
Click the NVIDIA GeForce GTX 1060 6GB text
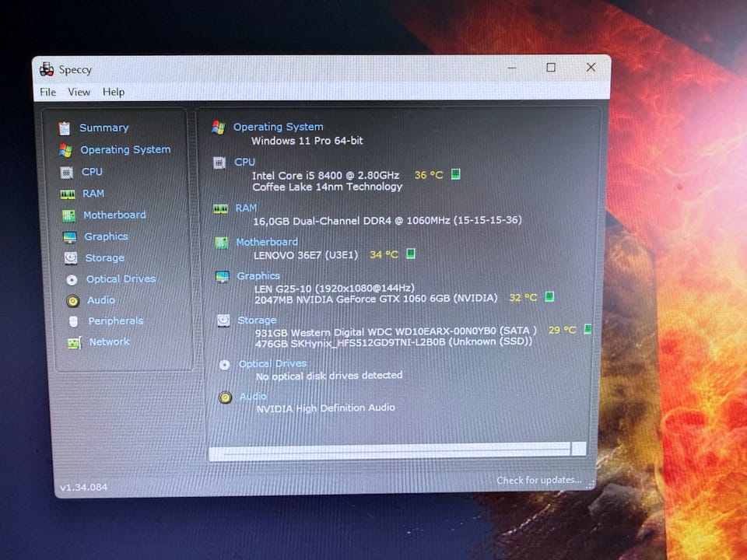coord(375,299)
